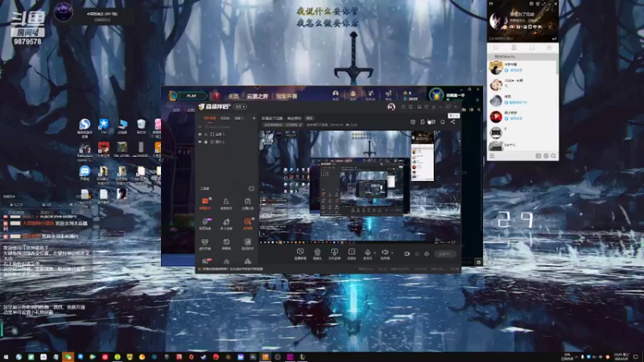Click the record camera icon near start button
644x362 pixels.
[407, 253]
